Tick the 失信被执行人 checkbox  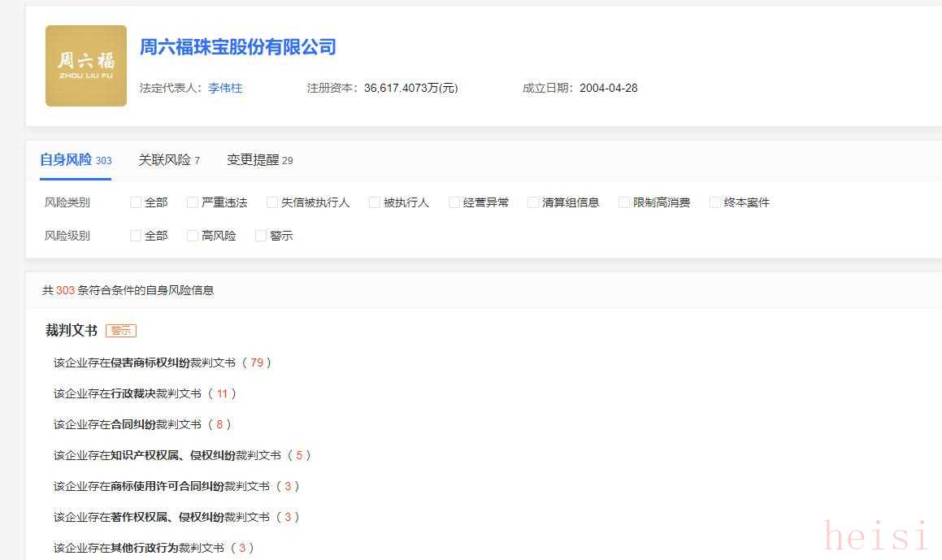click(272, 202)
